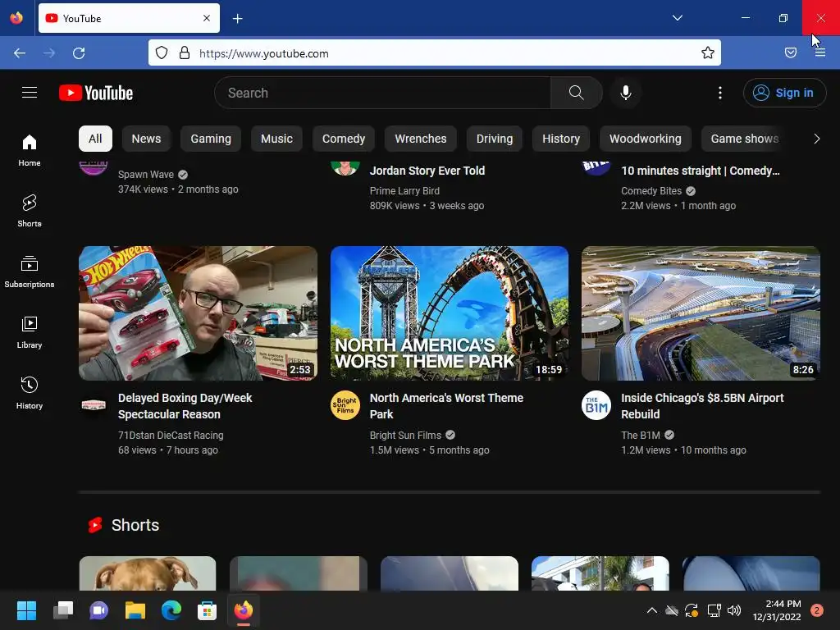The height and width of the screenshot is (630, 840).
Task: Focus the browser address bar
Action: [434, 53]
